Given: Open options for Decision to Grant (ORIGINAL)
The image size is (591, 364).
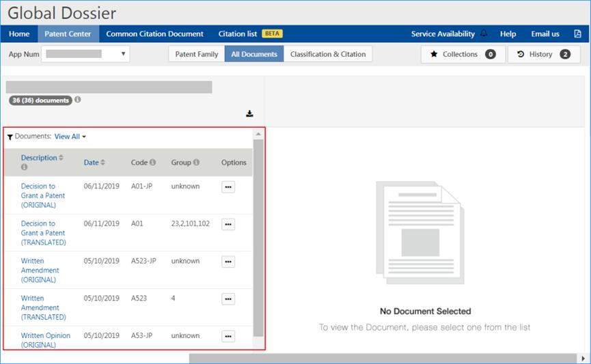Looking at the screenshot, I should (x=228, y=187).
